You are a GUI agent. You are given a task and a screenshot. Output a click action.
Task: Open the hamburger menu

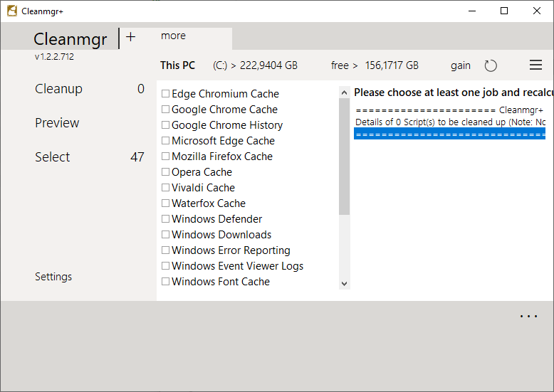coord(535,65)
